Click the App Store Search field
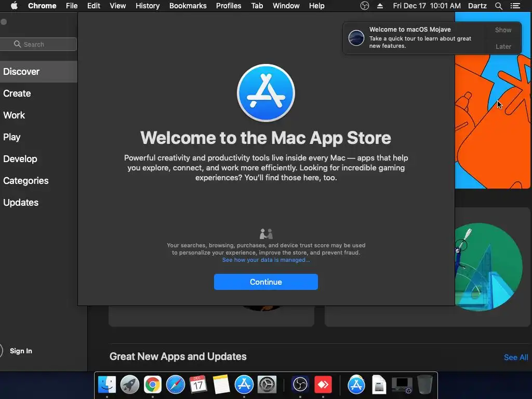The image size is (532, 399). (38, 44)
